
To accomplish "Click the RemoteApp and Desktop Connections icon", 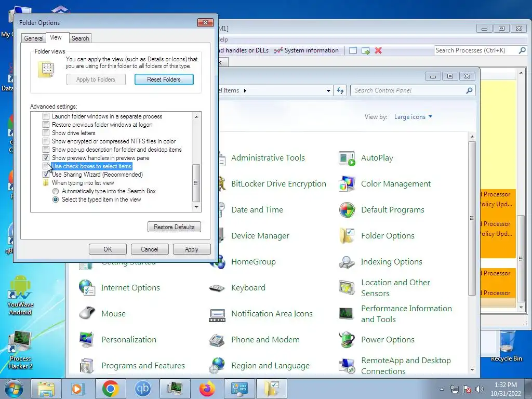I will tap(347, 366).
